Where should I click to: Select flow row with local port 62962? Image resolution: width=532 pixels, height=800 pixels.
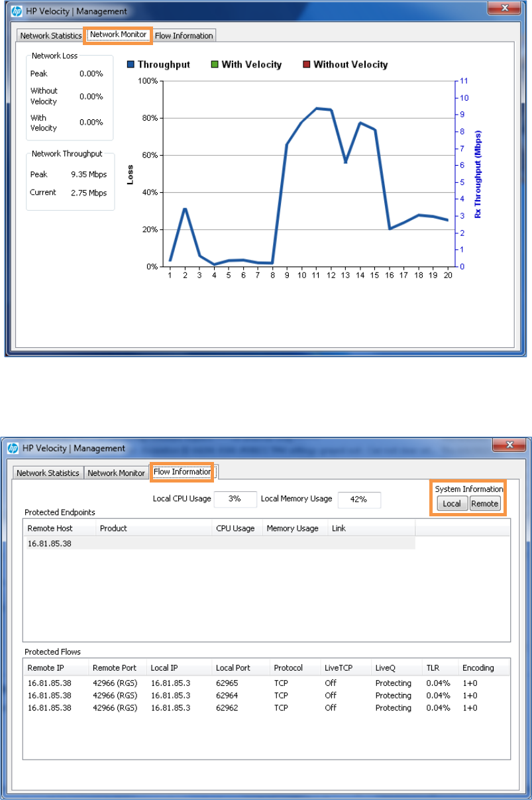pyautogui.click(x=266, y=709)
